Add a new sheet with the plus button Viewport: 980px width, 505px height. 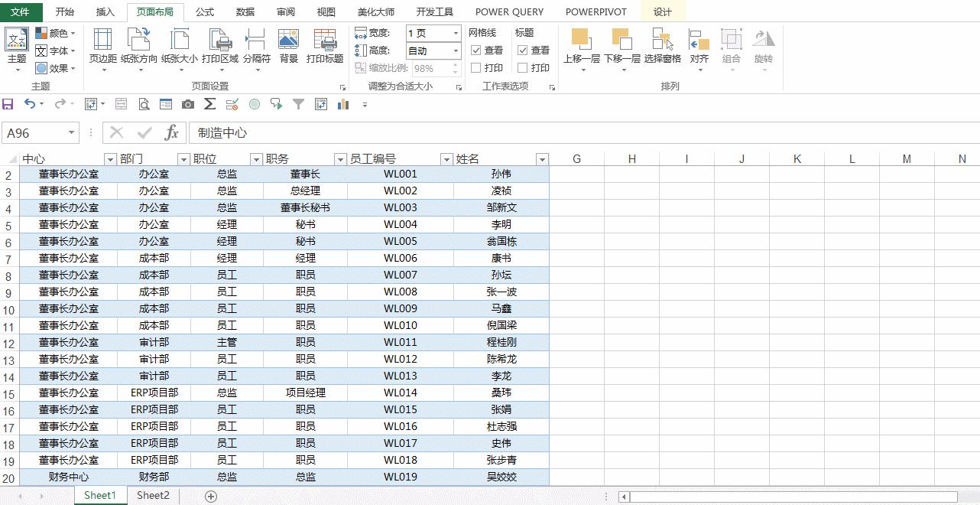pos(211,497)
